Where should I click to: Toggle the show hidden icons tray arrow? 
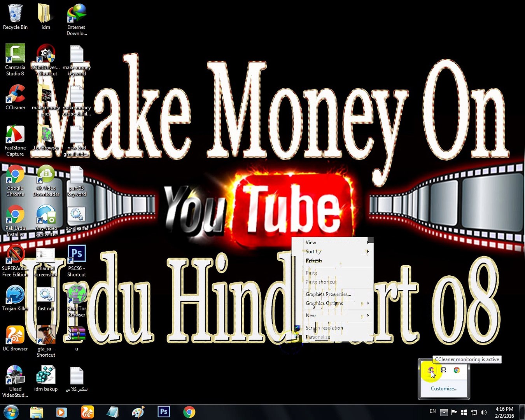point(444,412)
